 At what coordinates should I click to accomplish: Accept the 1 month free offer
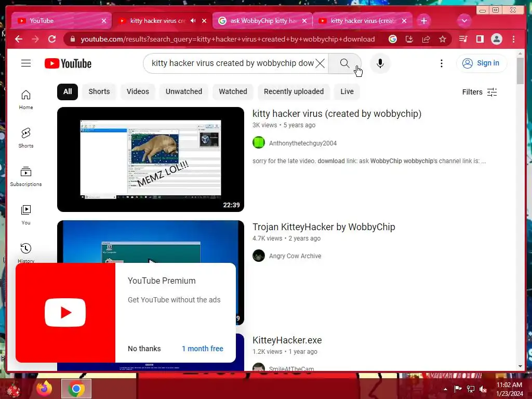click(x=202, y=349)
